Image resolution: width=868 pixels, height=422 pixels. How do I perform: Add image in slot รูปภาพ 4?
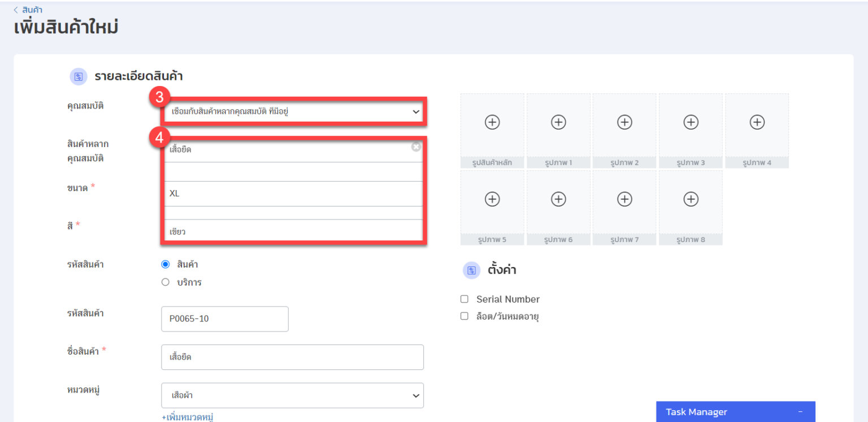pos(757,122)
